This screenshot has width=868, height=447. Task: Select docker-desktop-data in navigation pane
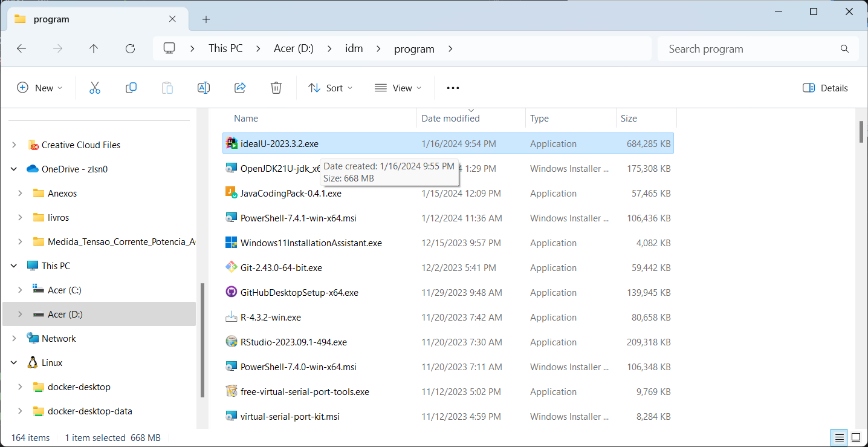click(x=90, y=411)
